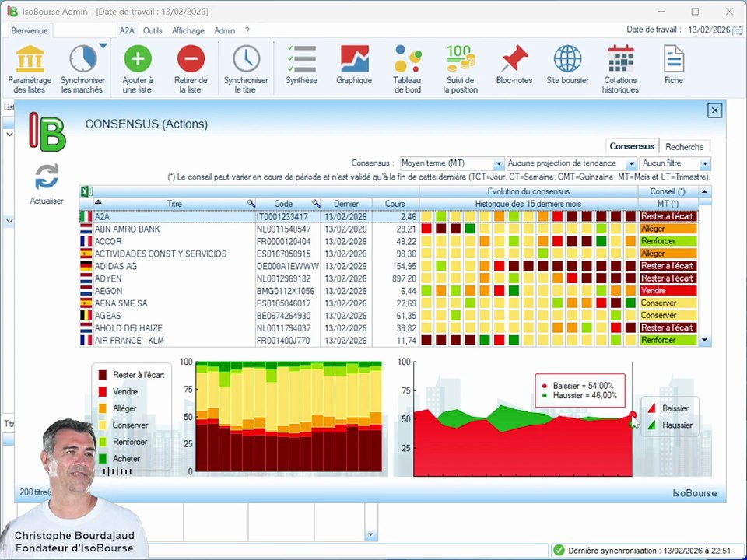Open the Admin menu

click(x=224, y=30)
